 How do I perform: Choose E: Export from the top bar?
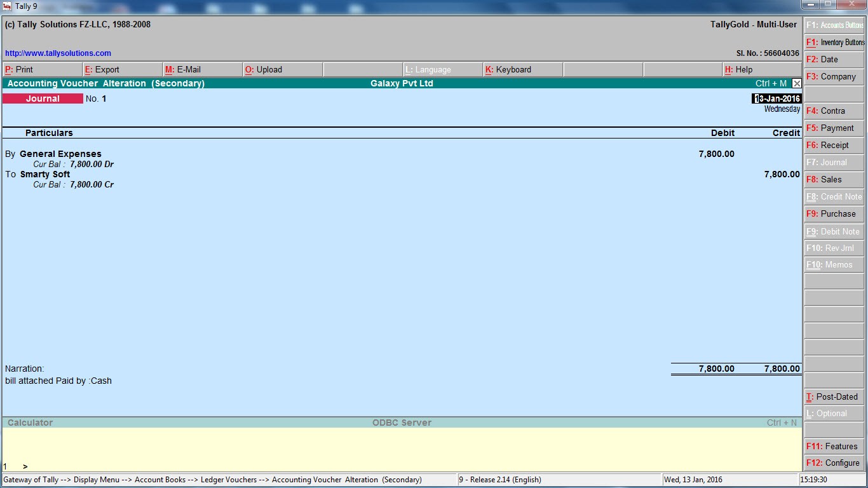tap(123, 70)
